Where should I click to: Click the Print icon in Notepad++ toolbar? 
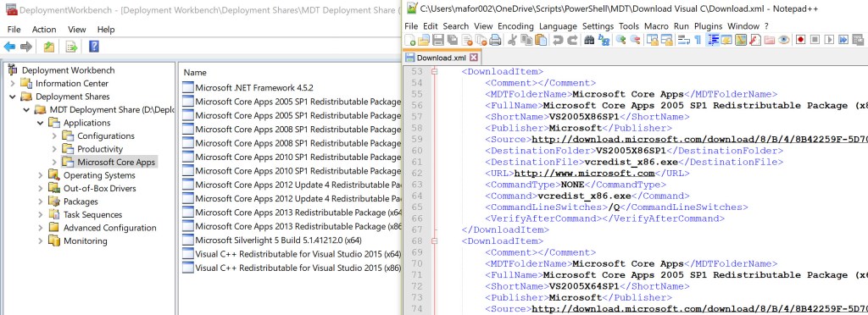click(x=495, y=40)
